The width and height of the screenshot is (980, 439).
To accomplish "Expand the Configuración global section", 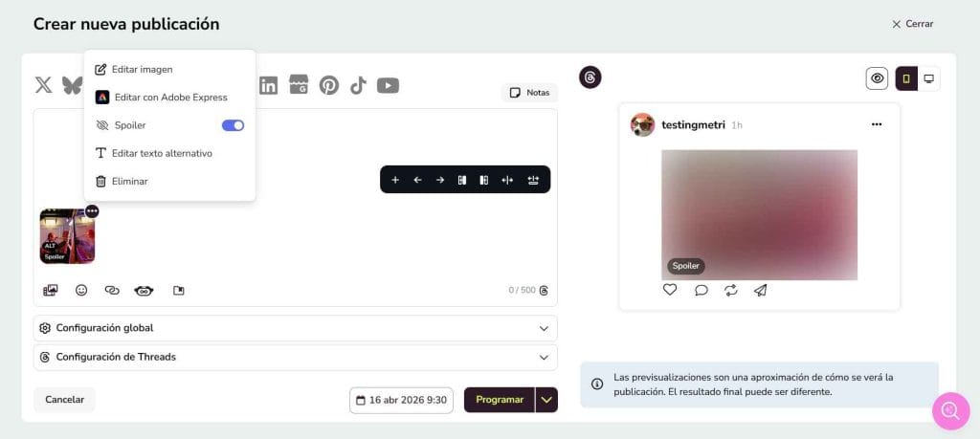I will [x=295, y=328].
